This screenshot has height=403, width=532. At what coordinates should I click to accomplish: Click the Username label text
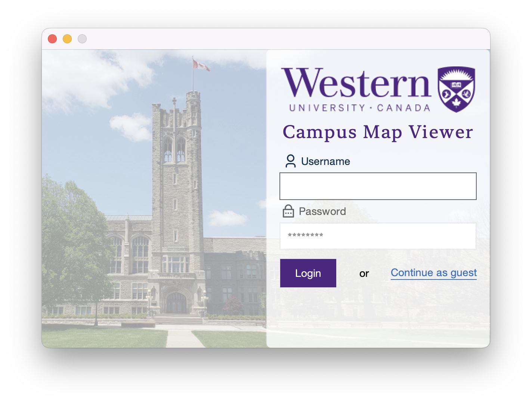(326, 161)
